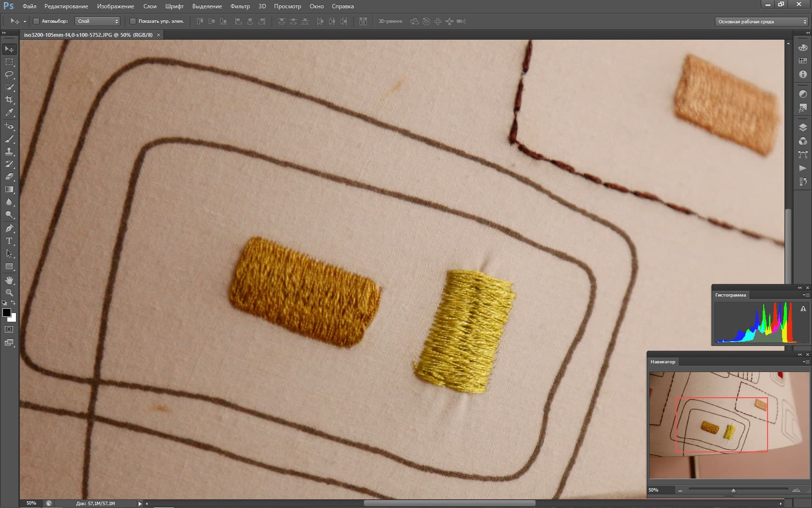Check the Показать упр. элем. option
812x508 pixels.
(133, 21)
